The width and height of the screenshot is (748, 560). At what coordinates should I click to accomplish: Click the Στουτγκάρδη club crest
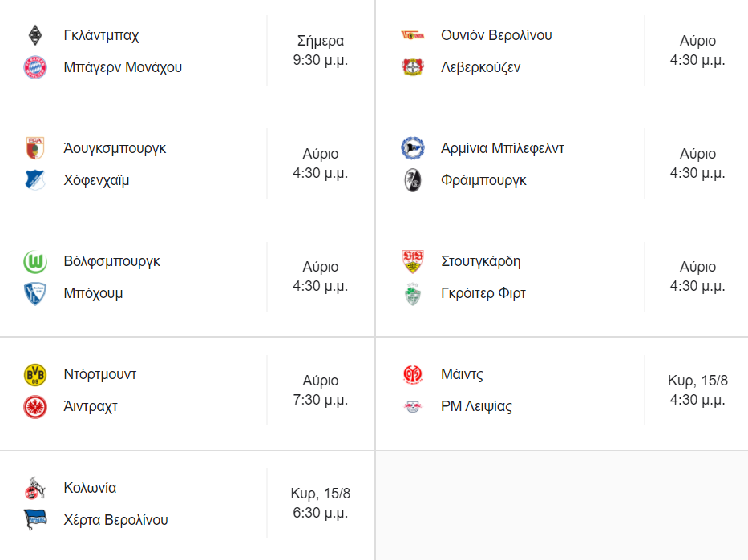click(412, 261)
